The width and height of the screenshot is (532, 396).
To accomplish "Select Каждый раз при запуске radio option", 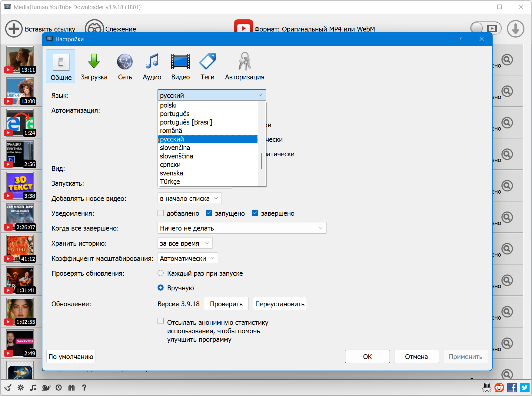I will pyautogui.click(x=161, y=273).
